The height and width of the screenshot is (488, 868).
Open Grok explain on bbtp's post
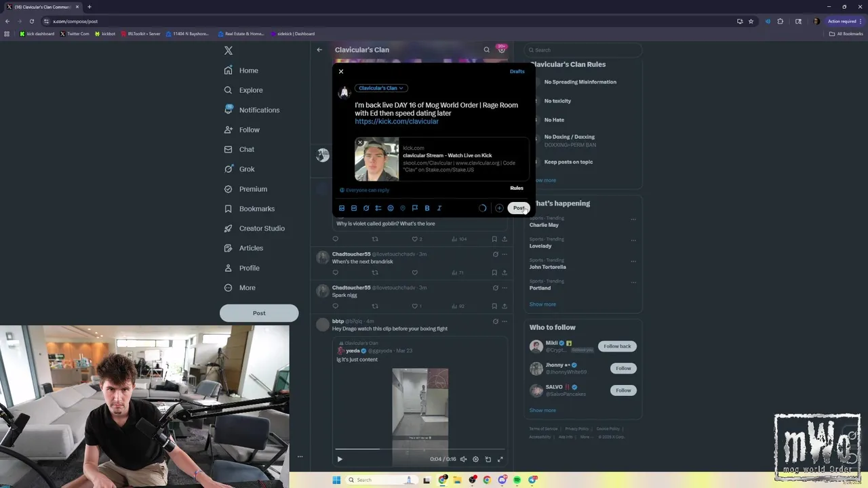(x=495, y=321)
